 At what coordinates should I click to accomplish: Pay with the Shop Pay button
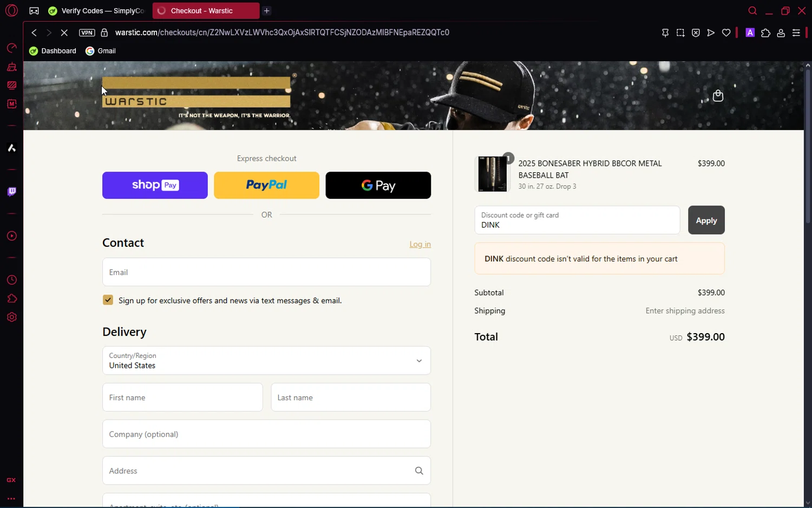[155, 185]
